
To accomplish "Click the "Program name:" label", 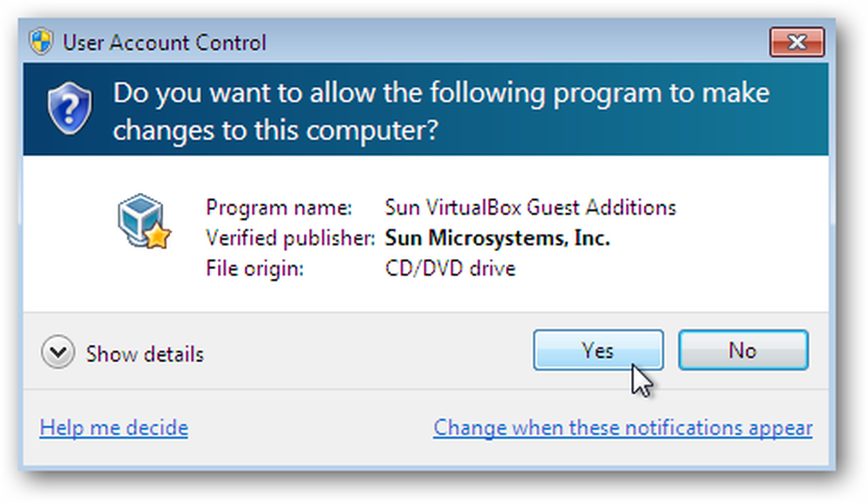I will tap(279, 208).
